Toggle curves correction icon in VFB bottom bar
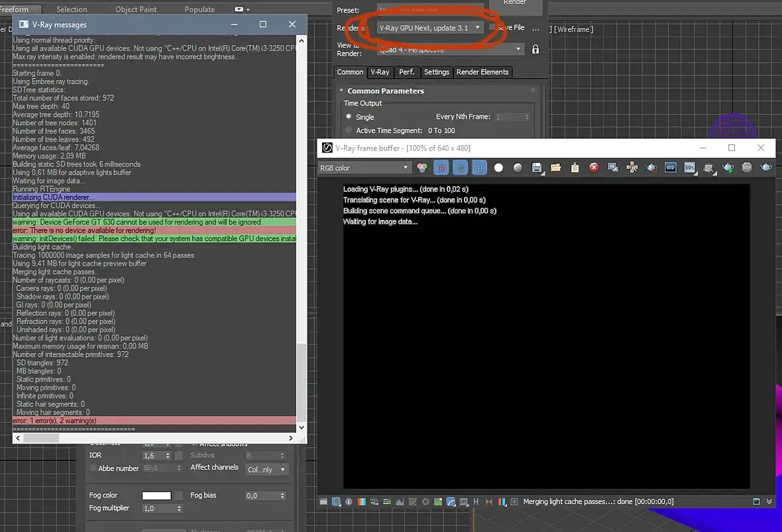 pos(412,502)
